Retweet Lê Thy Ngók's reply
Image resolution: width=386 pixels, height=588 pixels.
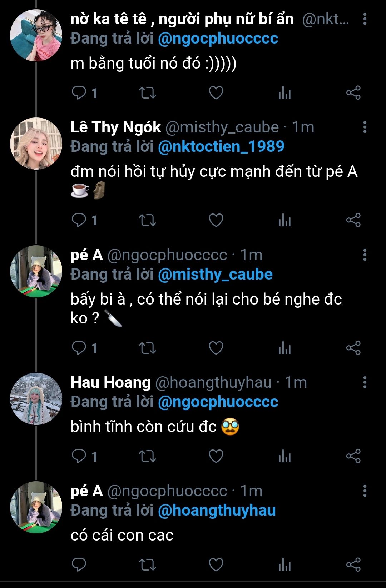coord(147,220)
